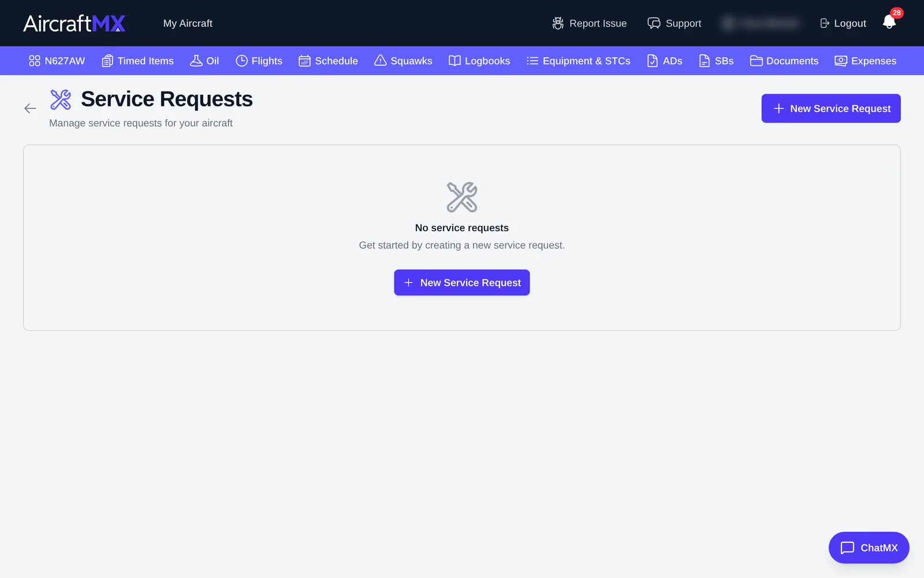Click the red 28 notification badge

tap(896, 13)
